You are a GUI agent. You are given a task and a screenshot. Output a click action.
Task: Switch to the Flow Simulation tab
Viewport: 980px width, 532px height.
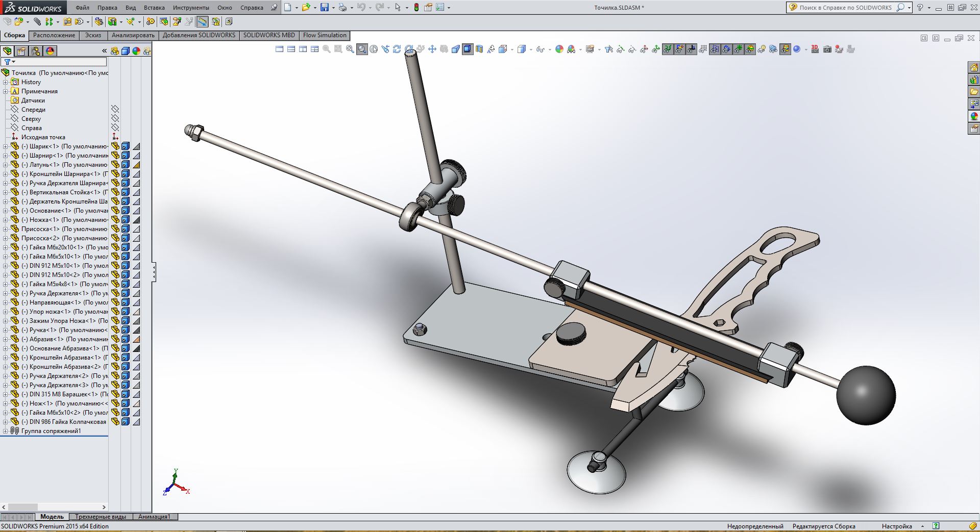(325, 35)
